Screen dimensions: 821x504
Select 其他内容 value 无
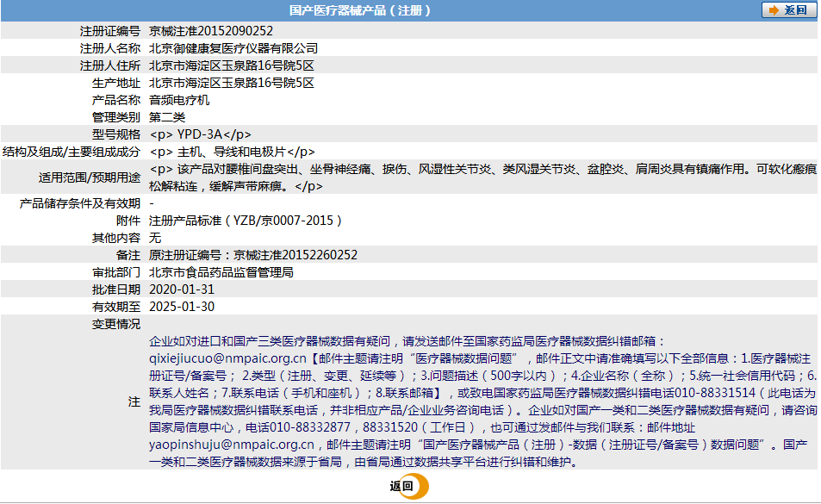click(x=155, y=238)
